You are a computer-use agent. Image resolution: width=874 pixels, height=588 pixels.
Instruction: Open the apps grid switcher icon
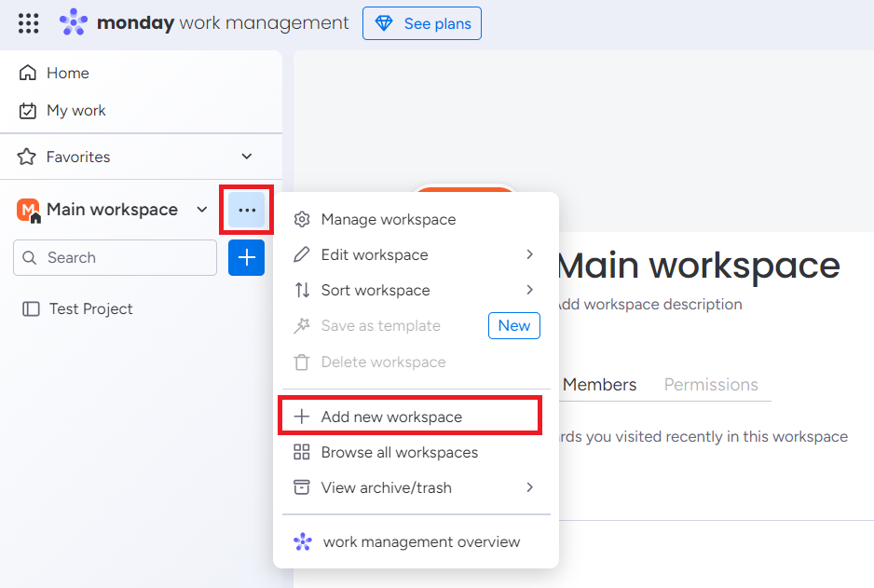[29, 23]
